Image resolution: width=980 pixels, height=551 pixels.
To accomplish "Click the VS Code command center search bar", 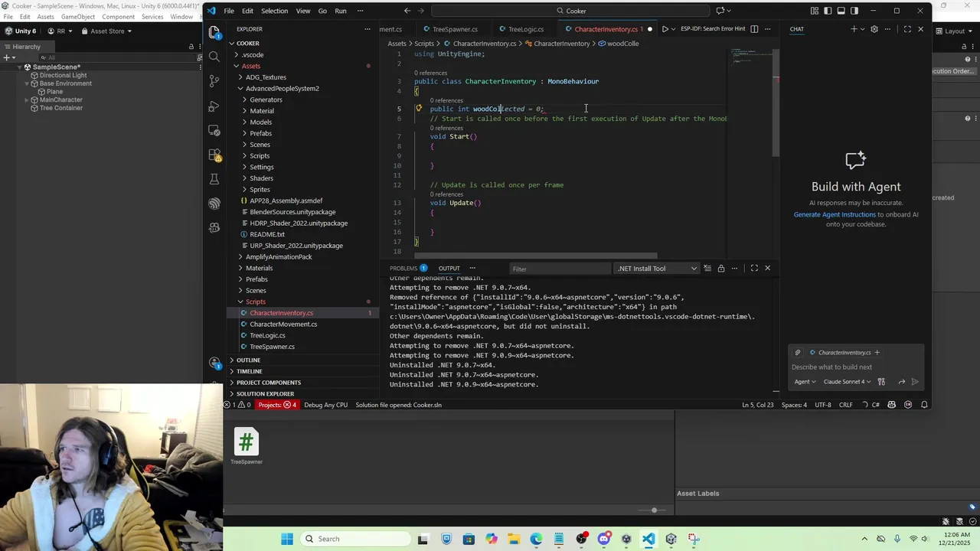I will [x=570, y=11].
